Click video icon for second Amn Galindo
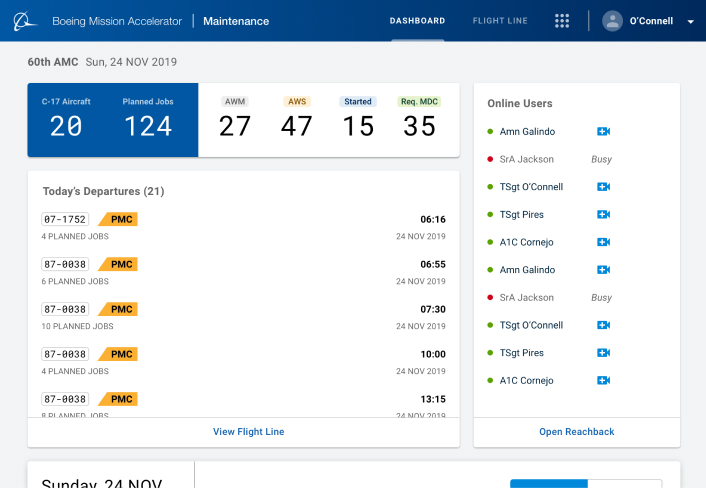The image size is (706, 488). click(x=603, y=270)
